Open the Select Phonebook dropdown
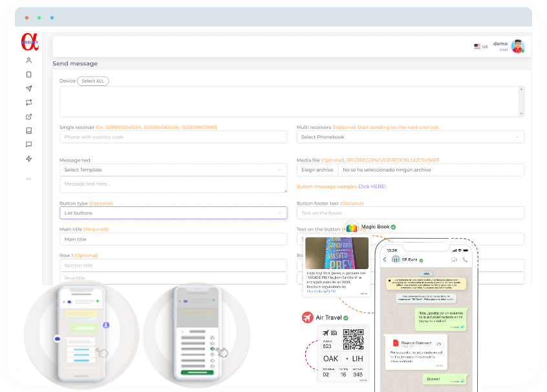Screen dimensions: 547x392 [x=410, y=137]
